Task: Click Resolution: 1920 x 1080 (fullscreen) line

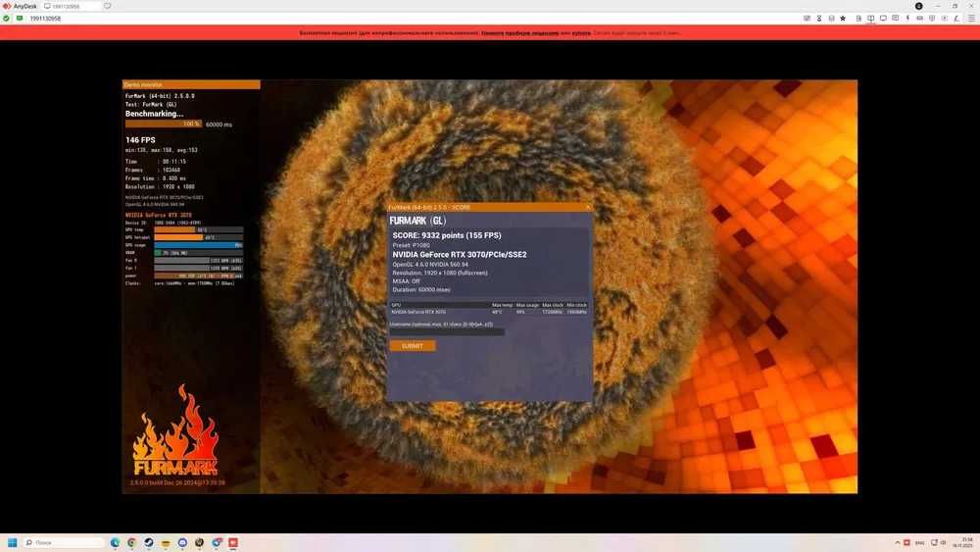Action: (x=440, y=273)
